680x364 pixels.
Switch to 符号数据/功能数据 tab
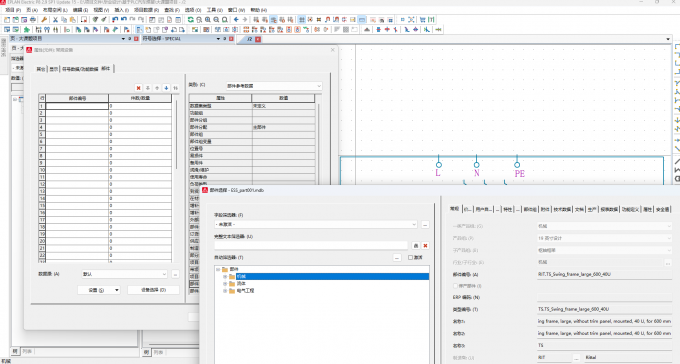tap(80, 69)
